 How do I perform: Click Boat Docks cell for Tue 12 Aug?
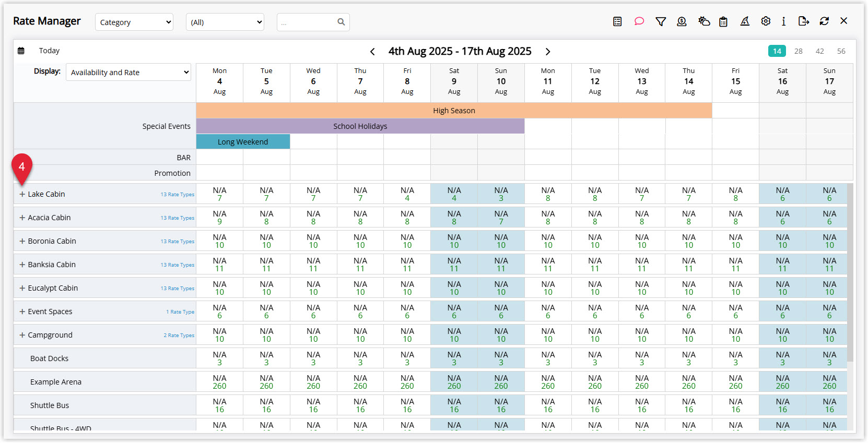coord(595,358)
